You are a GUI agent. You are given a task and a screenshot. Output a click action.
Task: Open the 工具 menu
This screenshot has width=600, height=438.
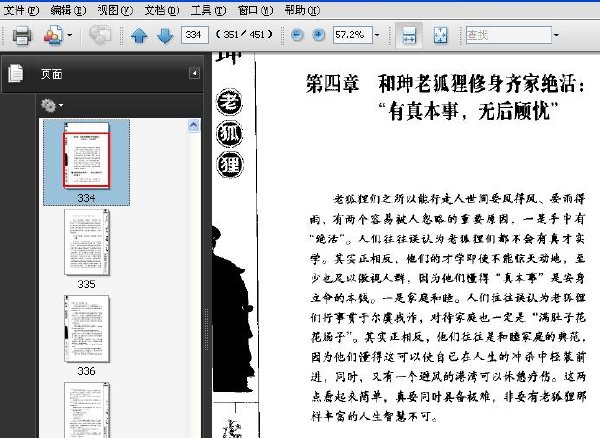(x=208, y=10)
